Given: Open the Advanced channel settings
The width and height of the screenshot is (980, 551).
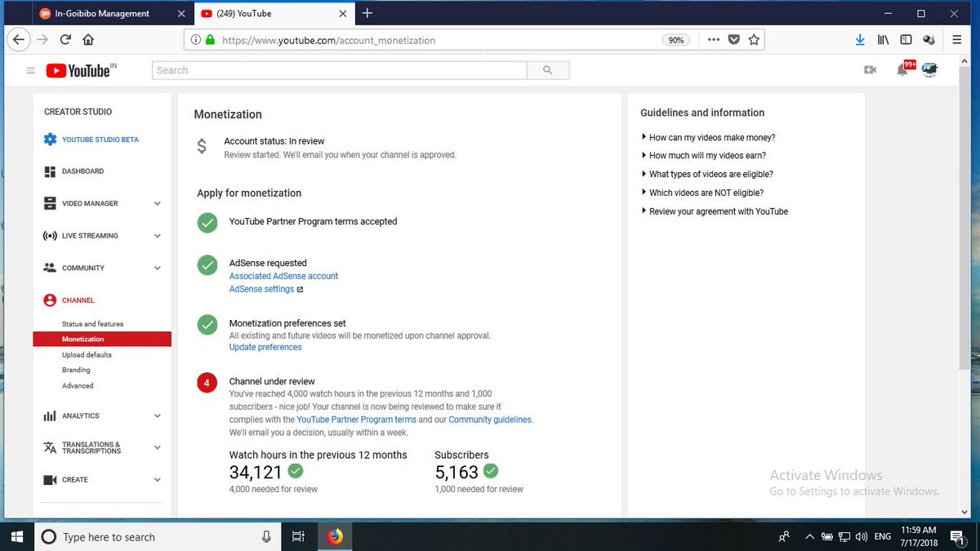Looking at the screenshot, I should (x=78, y=385).
